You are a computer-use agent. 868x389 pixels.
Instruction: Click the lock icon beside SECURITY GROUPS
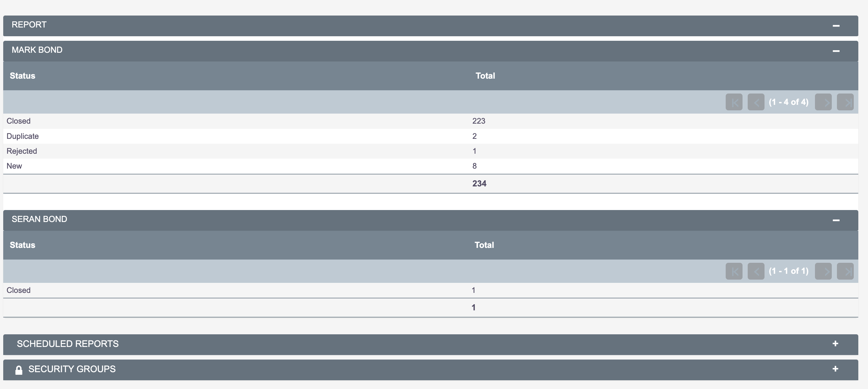coord(19,370)
